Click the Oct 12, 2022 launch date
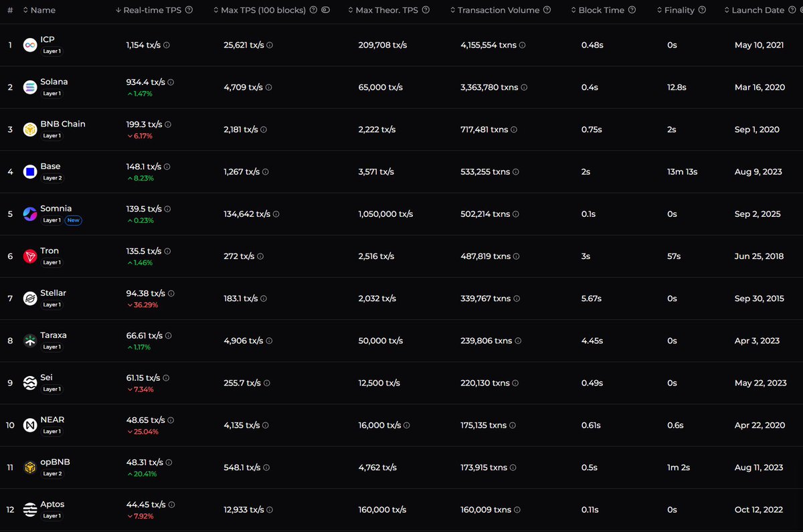Viewport: 803px width, 532px height. point(759,509)
